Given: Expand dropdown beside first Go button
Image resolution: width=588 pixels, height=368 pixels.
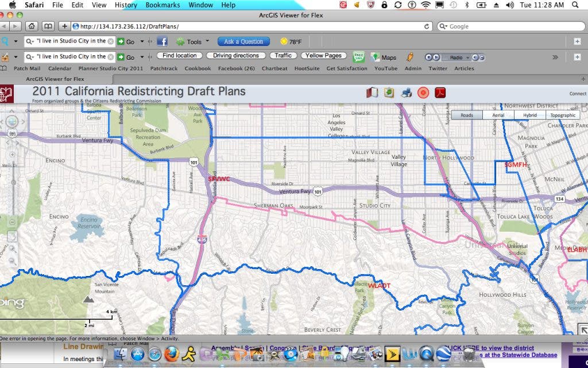Looking at the screenshot, I should (x=142, y=41).
